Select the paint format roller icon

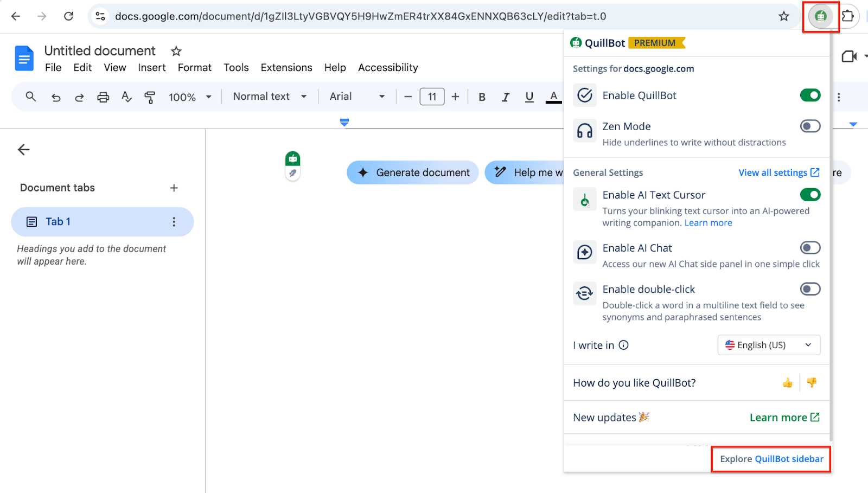[150, 97]
